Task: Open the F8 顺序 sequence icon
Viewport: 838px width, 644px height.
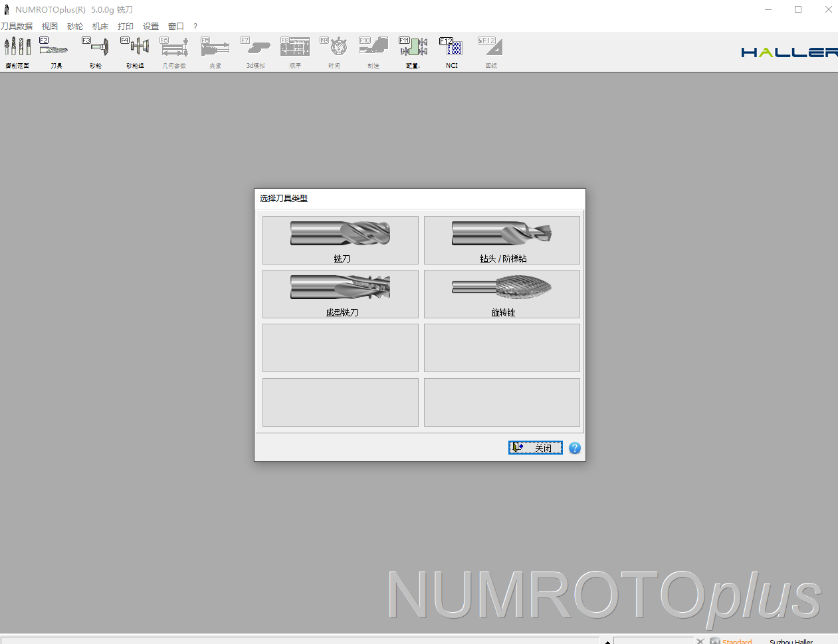Action: click(x=294, y=53)
